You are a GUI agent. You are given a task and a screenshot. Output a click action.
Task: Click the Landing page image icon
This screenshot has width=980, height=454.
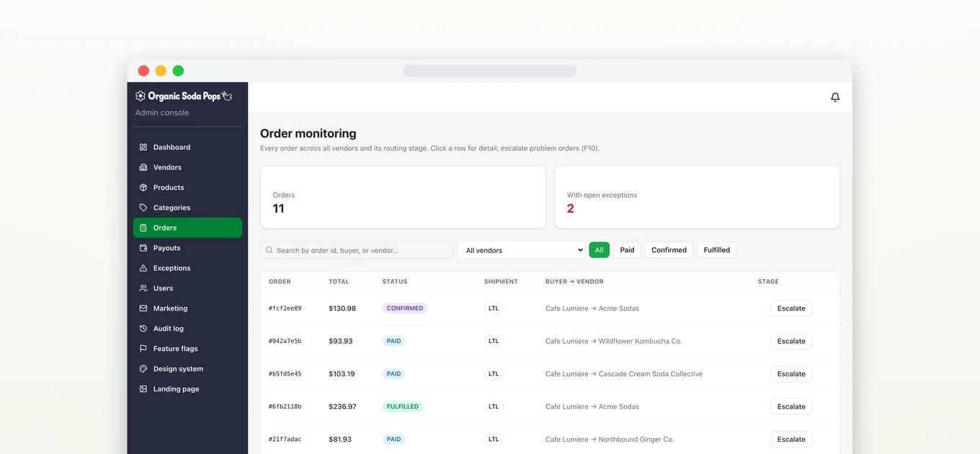coord(143,389)
